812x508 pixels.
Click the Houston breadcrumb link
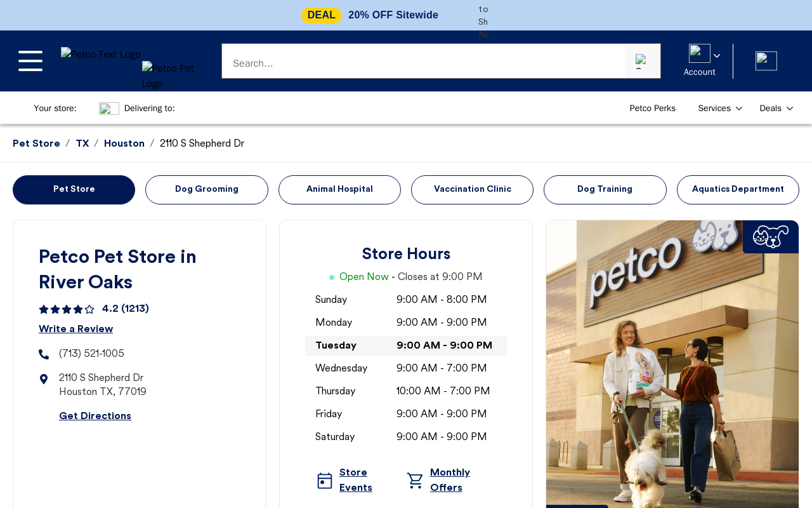[x=124, y=144]
